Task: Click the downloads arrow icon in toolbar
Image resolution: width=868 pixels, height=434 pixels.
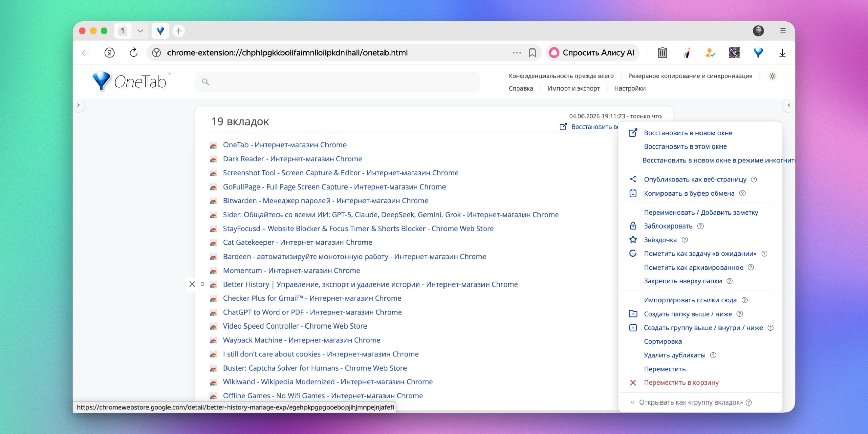Action: point(782,53)
